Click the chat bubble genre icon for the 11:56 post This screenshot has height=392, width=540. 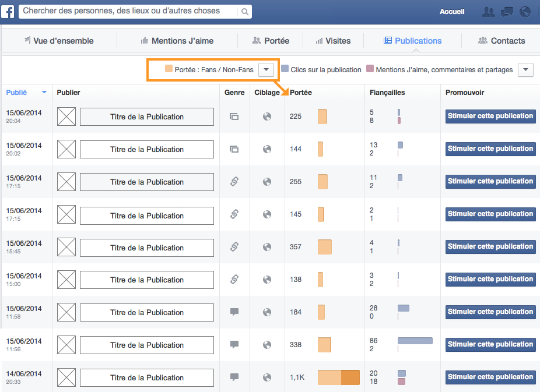coord(234,345)
